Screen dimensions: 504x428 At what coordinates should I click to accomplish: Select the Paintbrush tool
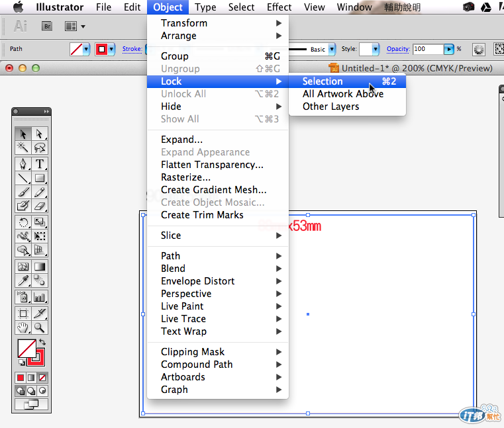coord(23,192)
